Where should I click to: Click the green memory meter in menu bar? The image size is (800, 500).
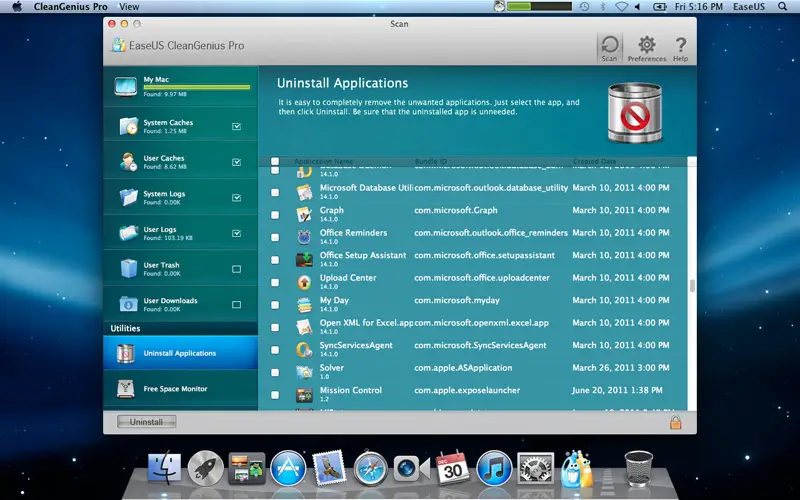click(539, 7)
